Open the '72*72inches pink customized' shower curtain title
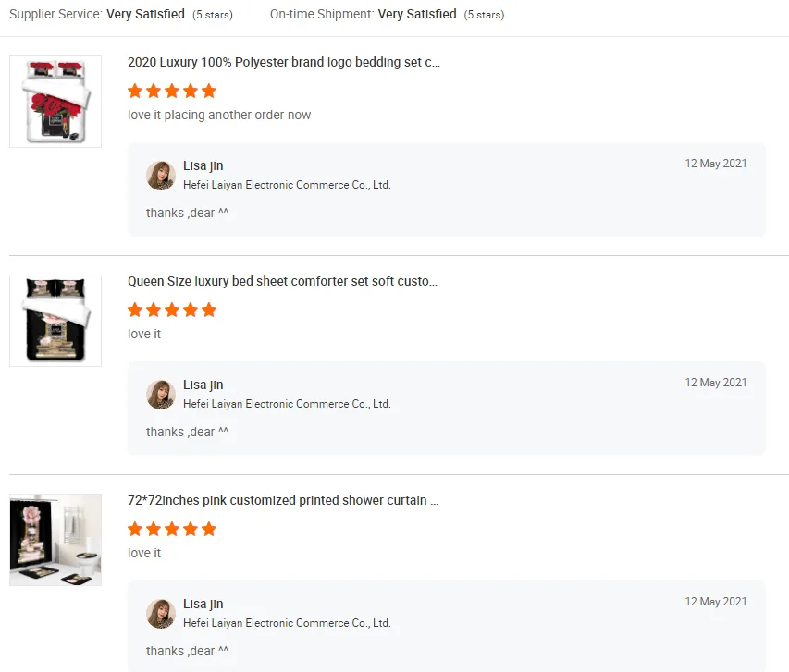Screen dimensions: 789x672 (x=282, y=500)
